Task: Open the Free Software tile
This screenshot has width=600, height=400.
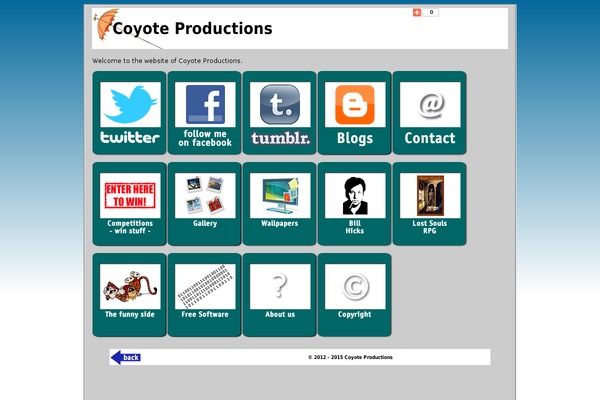Action: coord(205,293)
